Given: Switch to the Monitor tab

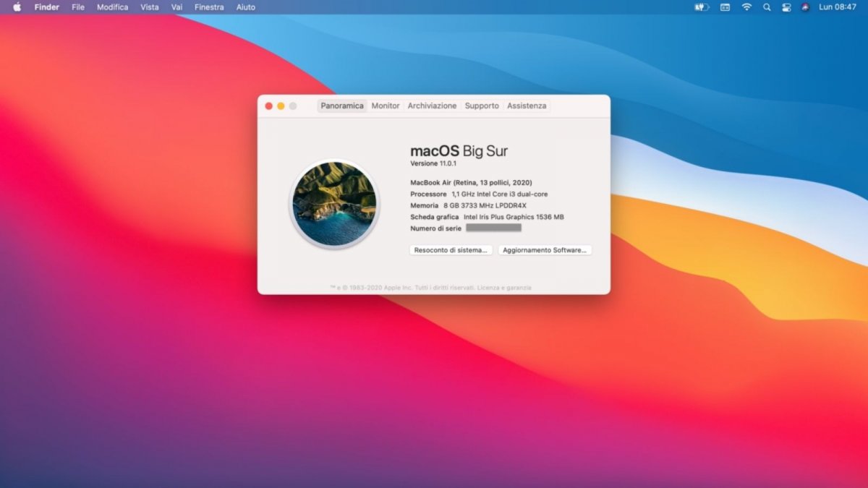Looking at the screenshot, I should coord(385,106).
